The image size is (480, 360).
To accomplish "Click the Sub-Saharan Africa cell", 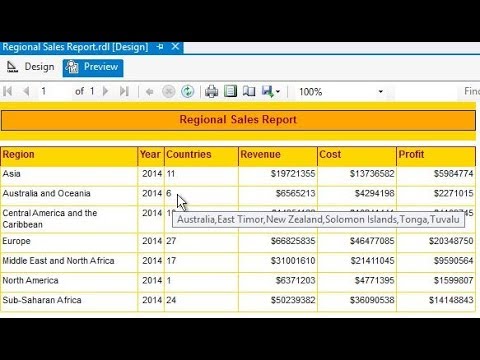I will [x=69, y=302].
